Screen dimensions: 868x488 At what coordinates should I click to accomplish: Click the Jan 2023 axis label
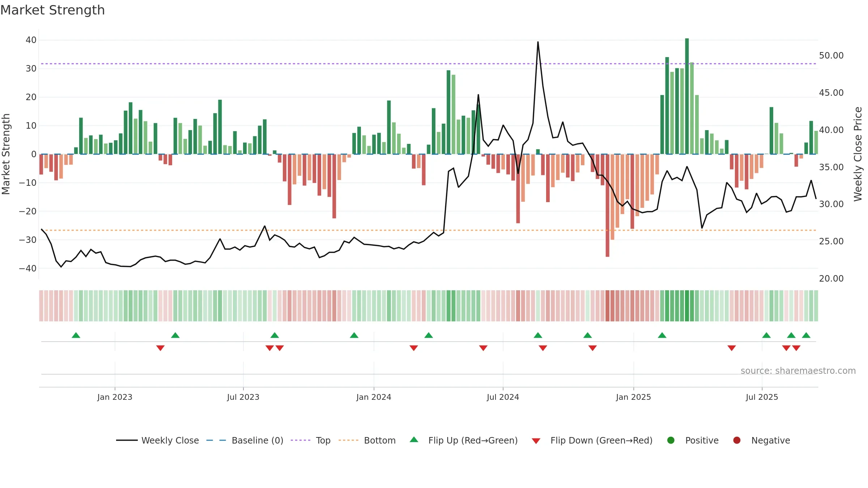coord(115,397)
